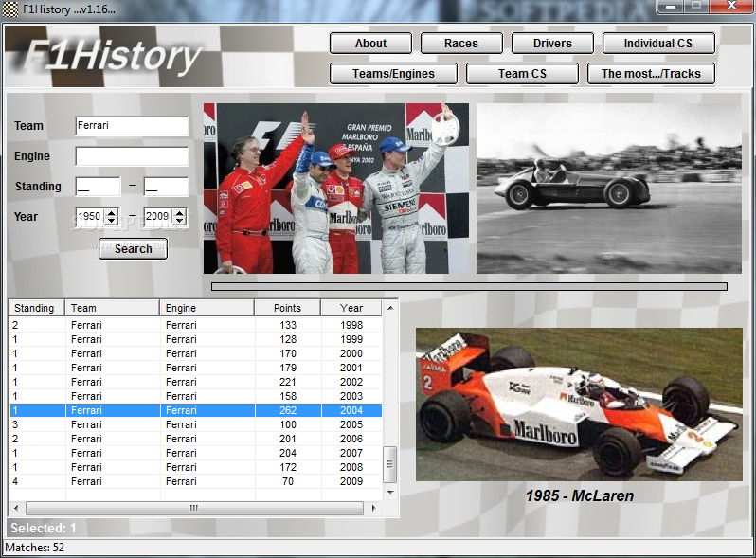Click the horizontal scrollbar thumb
Viewport: 756px width, 558px height.
pyautogui.click(x=194, y=508)
